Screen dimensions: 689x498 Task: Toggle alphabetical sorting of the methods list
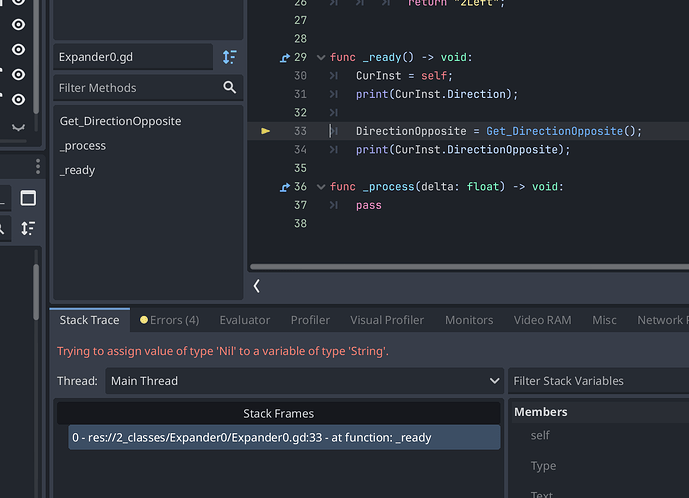229,57
